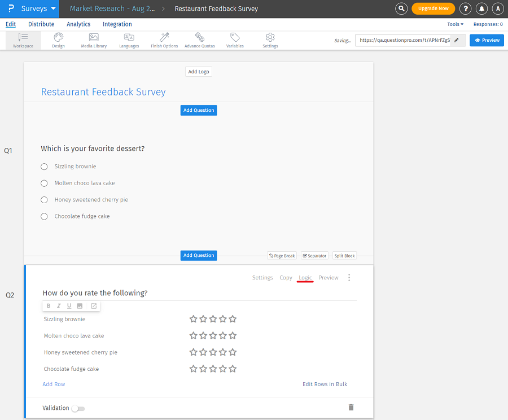Click Add Row under the rating grid

tap(54, 384)
